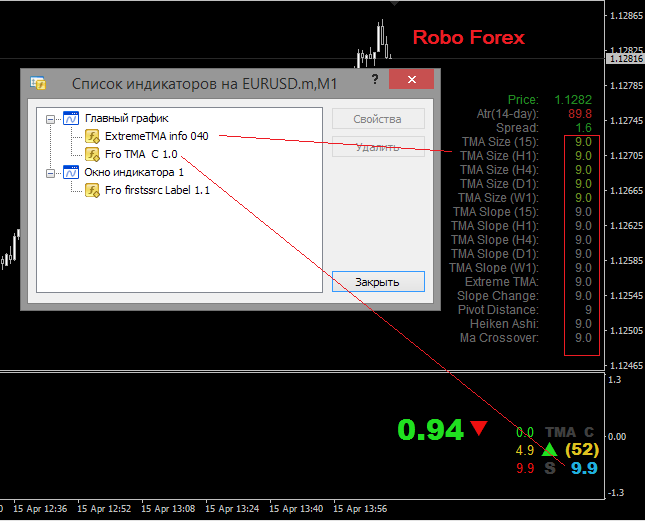Viewport: 645px width, 521px height.
Task: Click the indicator list dialog title icon
Action: [x=38, y=83]
